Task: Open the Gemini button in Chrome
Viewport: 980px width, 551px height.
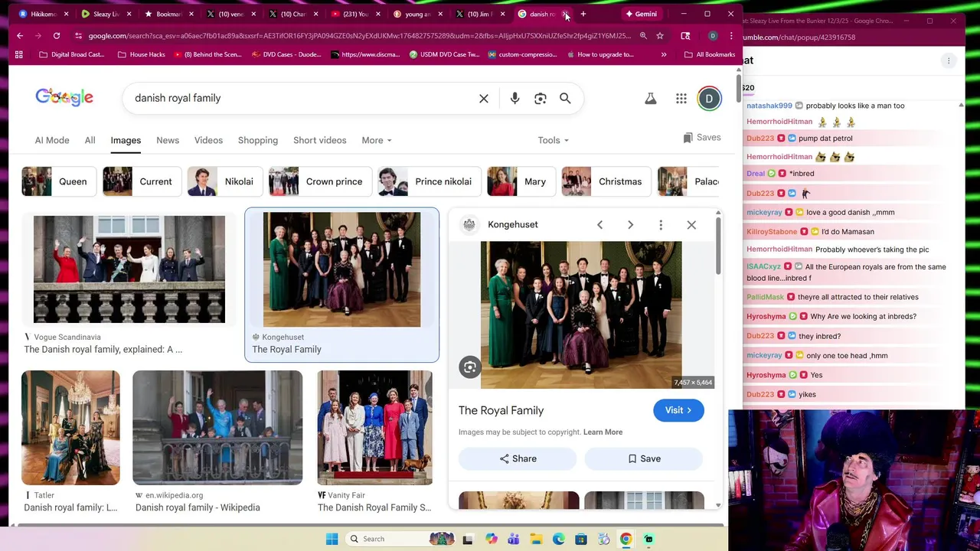Action: (642, 14)
